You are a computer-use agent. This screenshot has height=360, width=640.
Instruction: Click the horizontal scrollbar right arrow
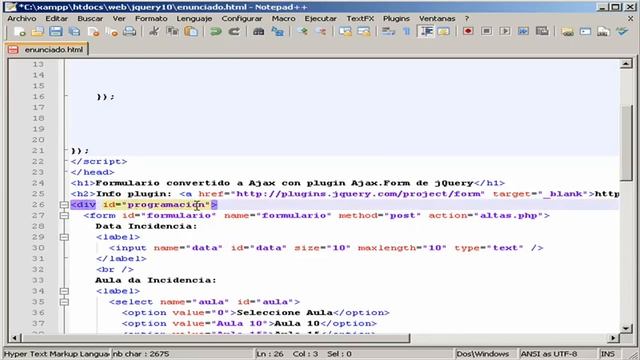click(x=613, y=338)
